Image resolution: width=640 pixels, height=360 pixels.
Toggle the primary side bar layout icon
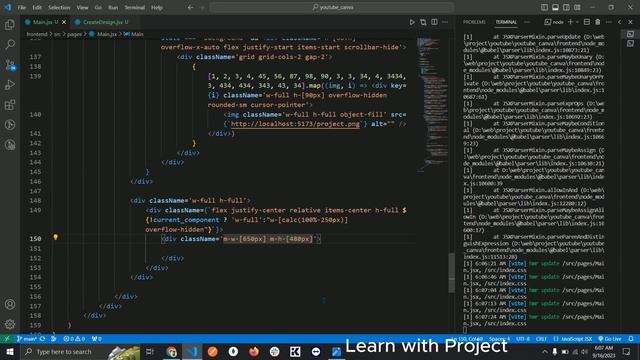[544, 7]
